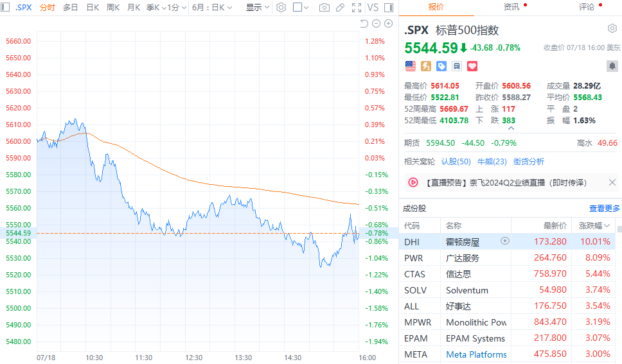622x364 pixels.
Task: Switch to the 日K chart tab
Action: coord(93,8)
